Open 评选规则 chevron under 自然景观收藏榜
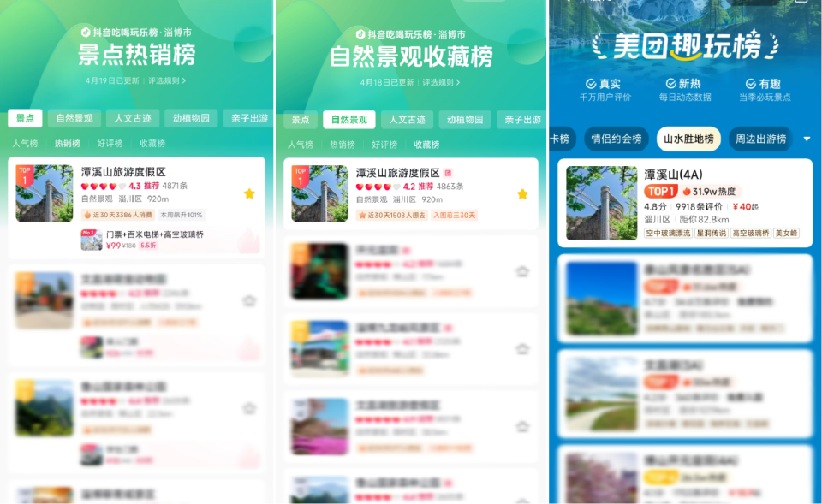The height and width of the screenshot is (504, 822). click(x=458, y=82)
